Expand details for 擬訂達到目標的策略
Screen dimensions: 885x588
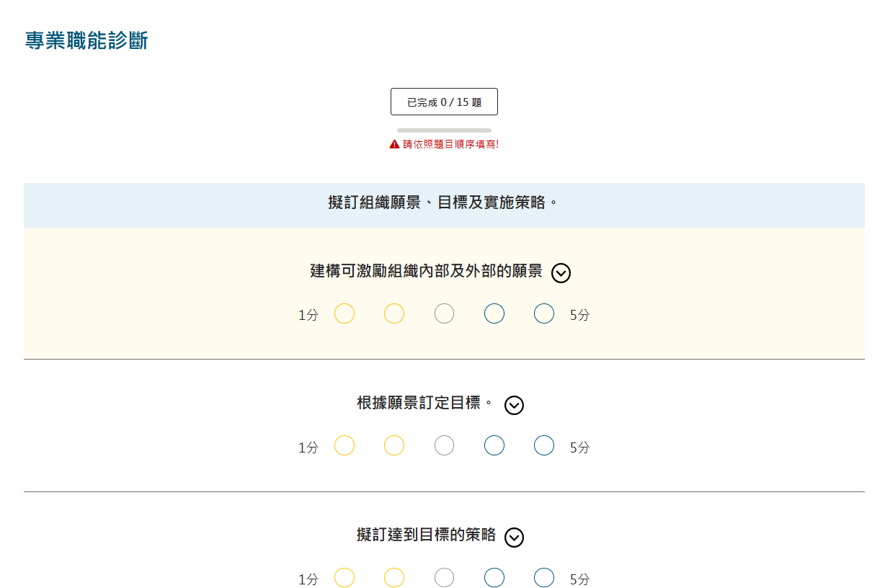[x=514, y=538]
